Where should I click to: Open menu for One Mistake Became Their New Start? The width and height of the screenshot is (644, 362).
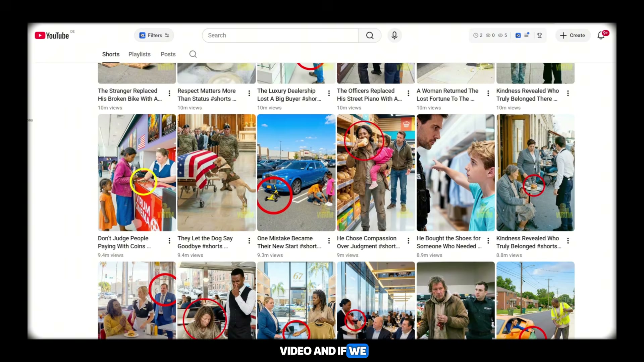click(329, 241)
